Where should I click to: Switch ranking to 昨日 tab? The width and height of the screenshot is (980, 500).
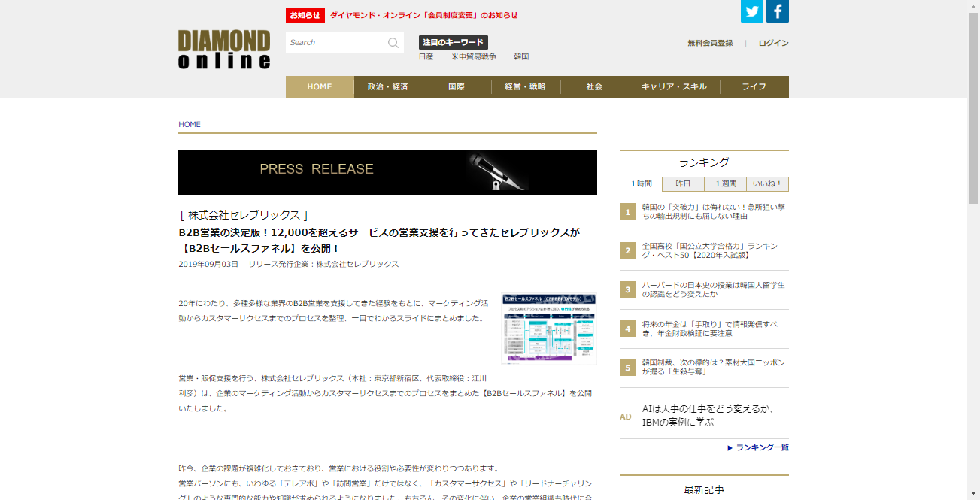click(x=683, y=184)
